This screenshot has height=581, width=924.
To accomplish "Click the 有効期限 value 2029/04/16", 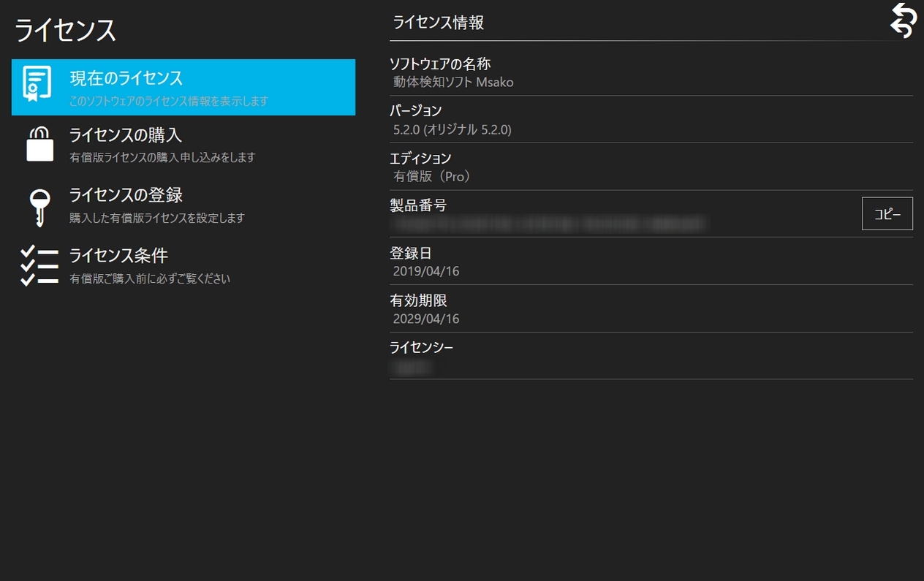I will 426,319.
